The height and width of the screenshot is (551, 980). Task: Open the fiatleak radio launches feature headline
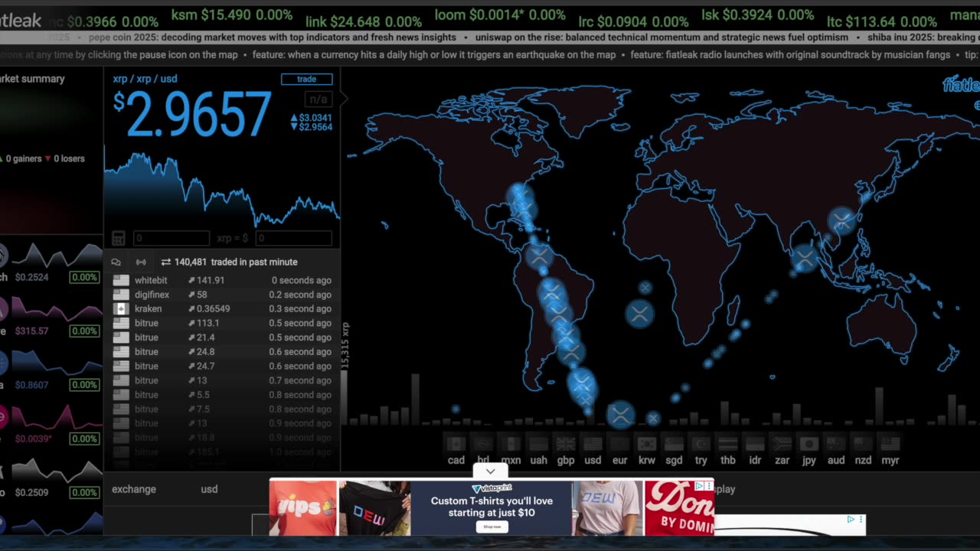coord(790,55)
